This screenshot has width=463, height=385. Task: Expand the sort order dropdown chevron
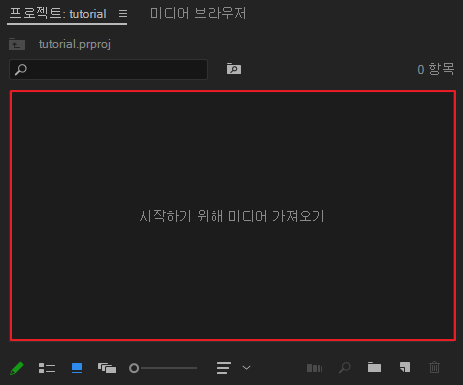pos(246,368)
